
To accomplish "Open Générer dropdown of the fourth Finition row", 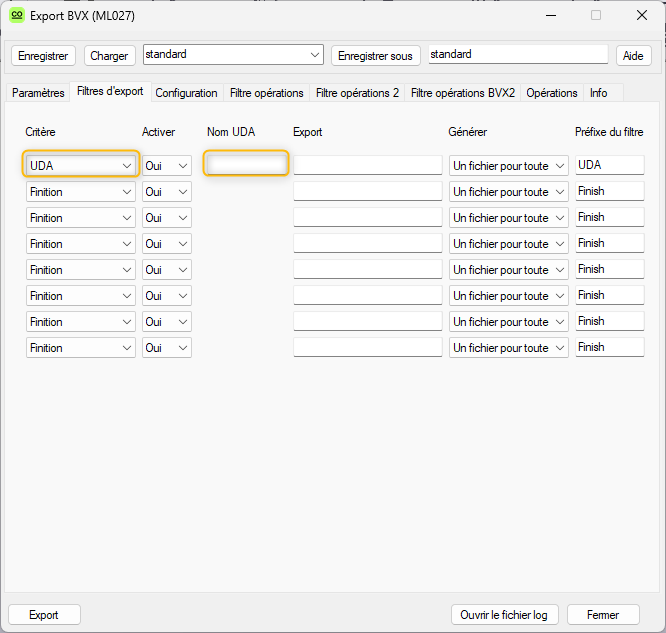I will click(x=509, y=270).
